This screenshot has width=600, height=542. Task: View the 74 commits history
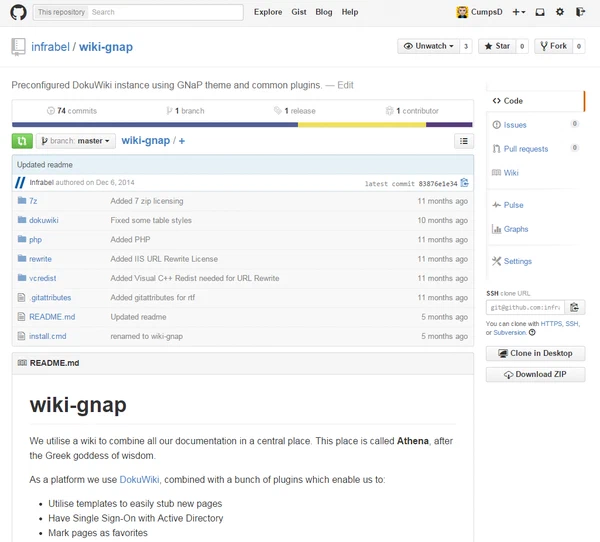point(72,111)
